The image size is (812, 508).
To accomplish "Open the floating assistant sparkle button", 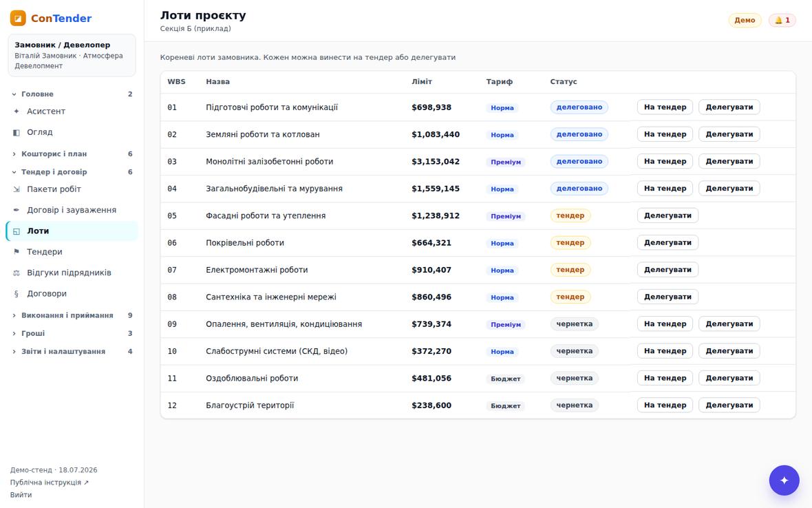I will click(x=784, y=480).
